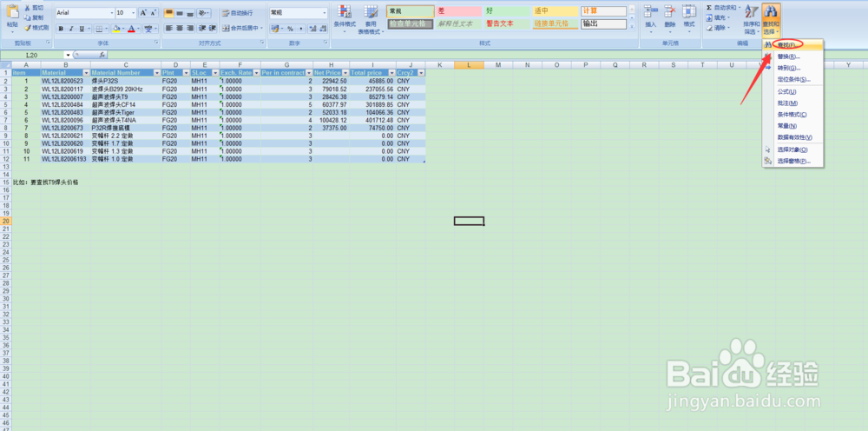Image resolution: width=868 pixels, height=431 pixels.
Task: Choose 定位条件(S) from menu
Action: [792, 79]
